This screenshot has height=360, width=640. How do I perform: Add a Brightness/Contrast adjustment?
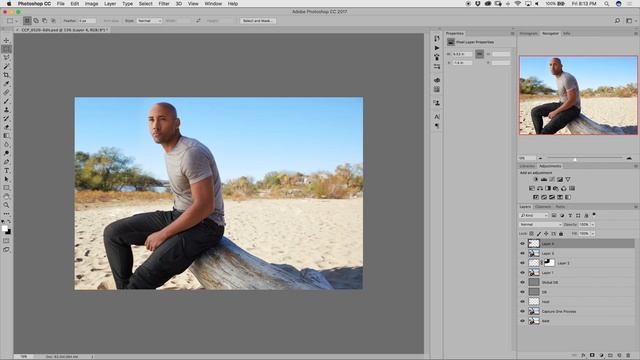tap(536, 179)
